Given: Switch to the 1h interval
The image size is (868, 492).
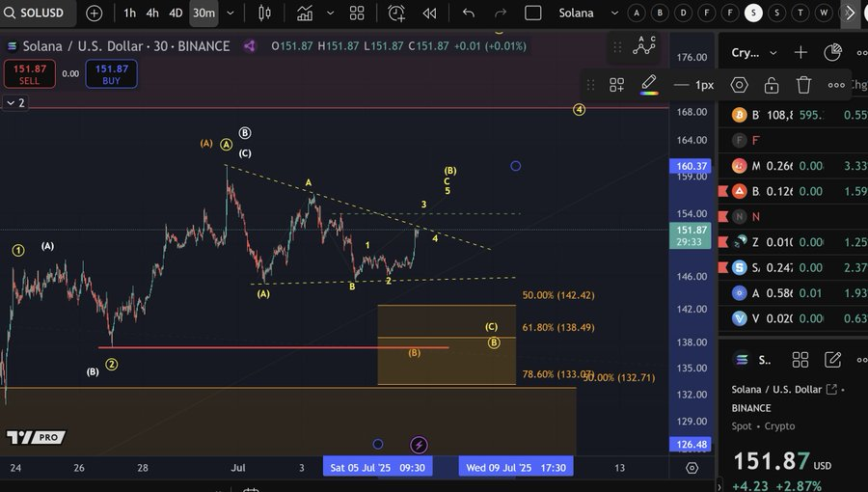Looking at the screenshot, I should pos(129,13).
